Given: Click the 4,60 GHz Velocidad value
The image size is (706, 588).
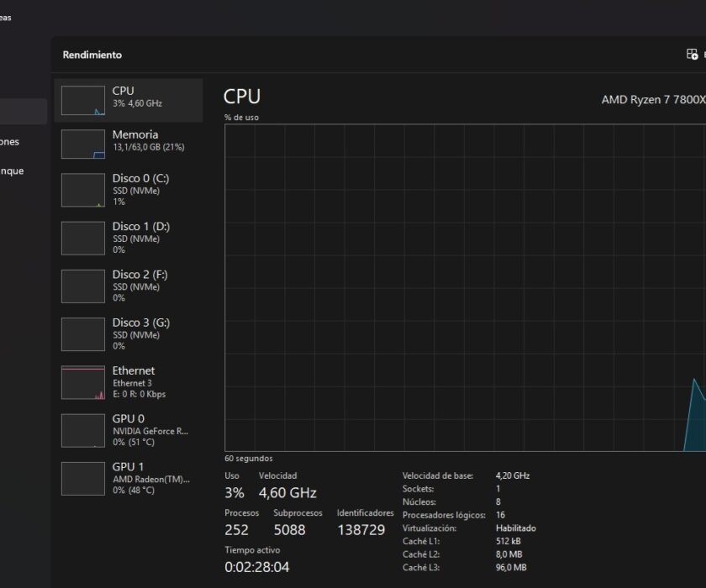Looking at the screenshot, I should click(x=287, y=493).
